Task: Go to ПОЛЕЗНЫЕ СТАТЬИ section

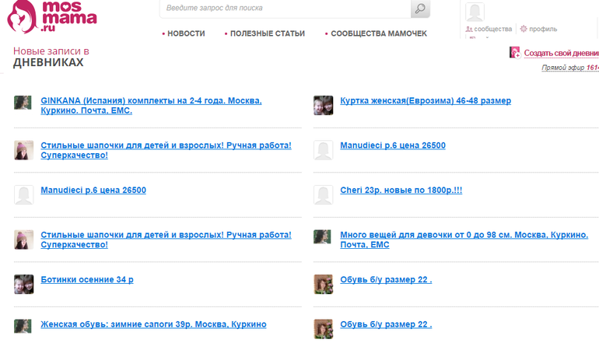Action: click(x=267, y=33)
